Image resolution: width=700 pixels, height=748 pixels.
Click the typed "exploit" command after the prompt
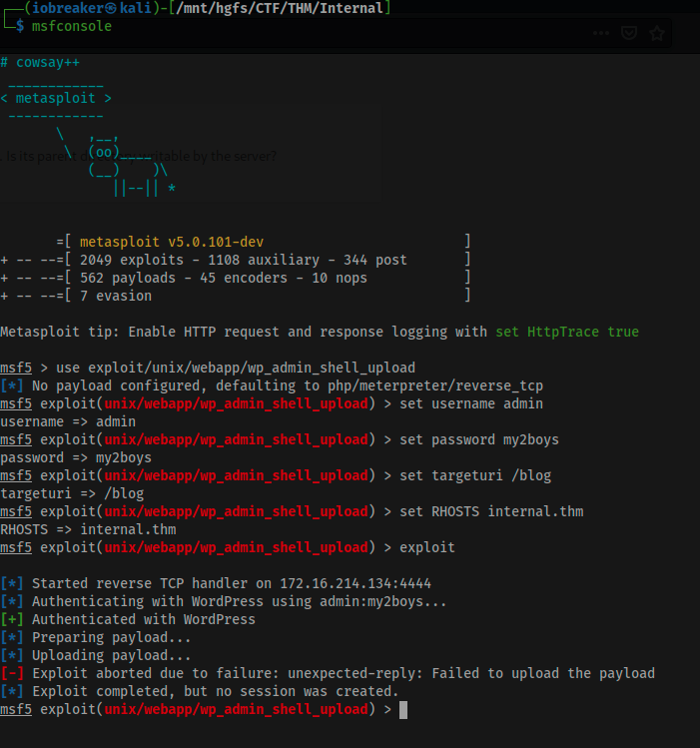coord(427,547)
